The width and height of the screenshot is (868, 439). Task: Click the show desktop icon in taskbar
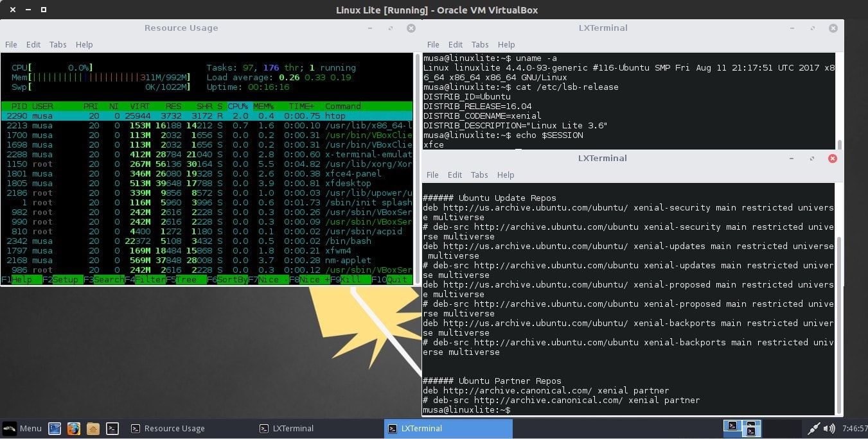click(54, 428)
